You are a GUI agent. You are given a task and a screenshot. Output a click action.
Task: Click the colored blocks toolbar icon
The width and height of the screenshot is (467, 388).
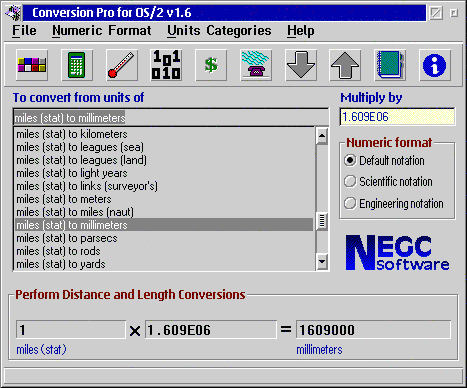pyautogui.click(x=32, y=65)
